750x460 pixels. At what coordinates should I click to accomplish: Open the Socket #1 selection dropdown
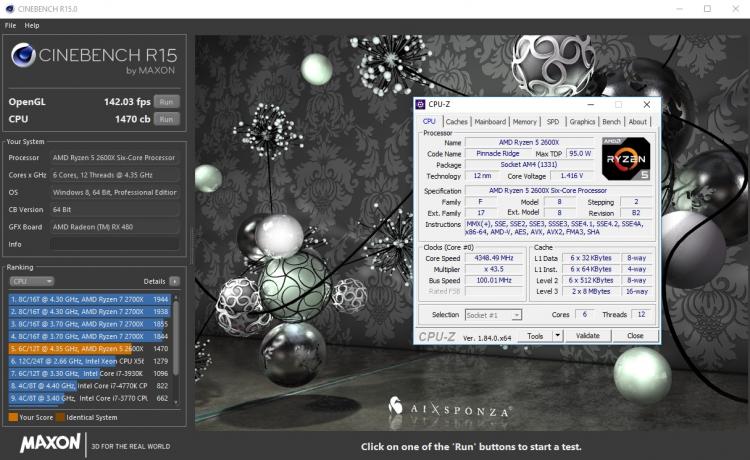[493, 315]
